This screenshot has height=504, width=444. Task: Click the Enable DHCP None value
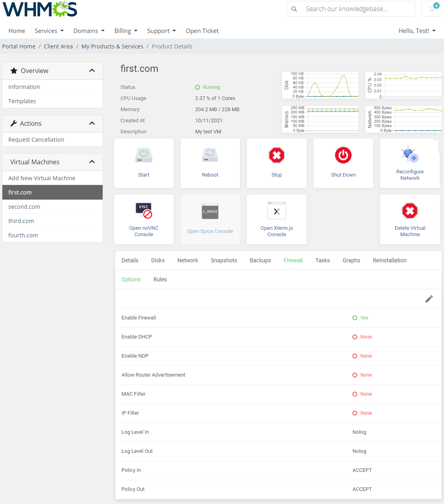point(362,337)
